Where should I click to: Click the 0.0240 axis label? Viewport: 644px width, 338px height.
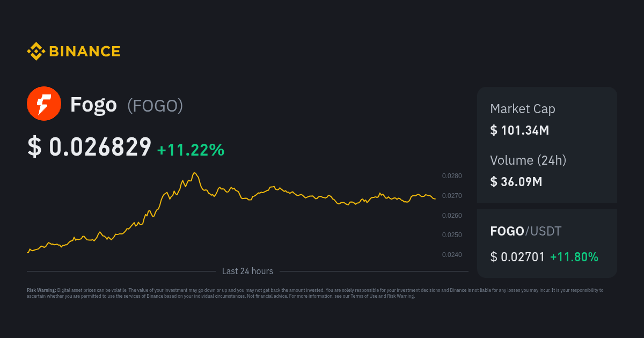[452, 255]
